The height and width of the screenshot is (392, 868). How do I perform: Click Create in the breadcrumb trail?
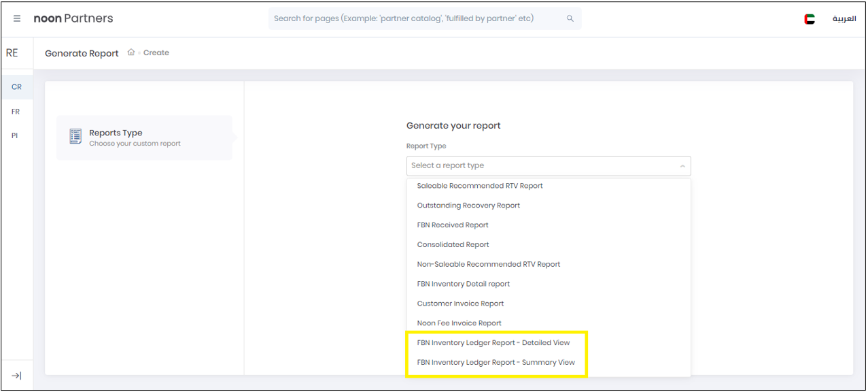pos(157,52)
